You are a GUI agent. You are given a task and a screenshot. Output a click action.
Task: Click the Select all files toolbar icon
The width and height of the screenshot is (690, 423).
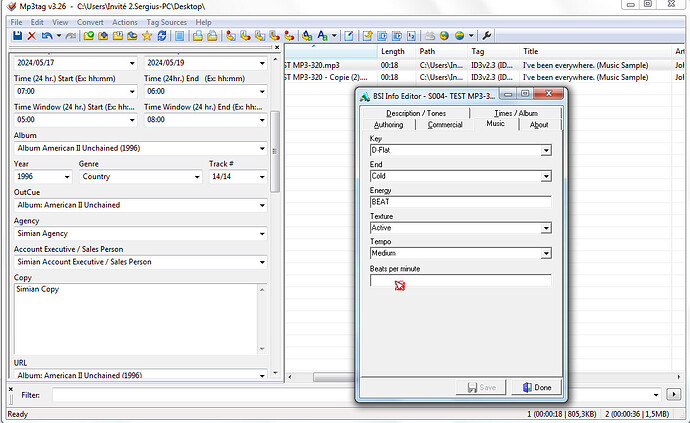click(x=180, y=36)
